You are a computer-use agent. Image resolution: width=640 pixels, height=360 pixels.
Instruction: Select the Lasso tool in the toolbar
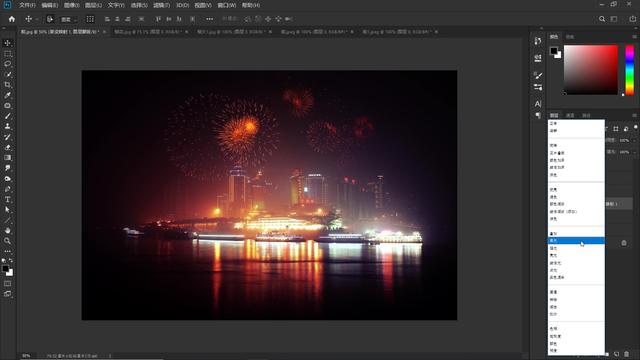7,64
